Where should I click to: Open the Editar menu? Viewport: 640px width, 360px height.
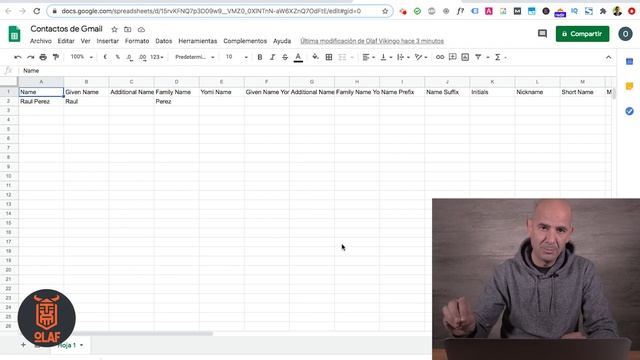(x=66, y=41)
